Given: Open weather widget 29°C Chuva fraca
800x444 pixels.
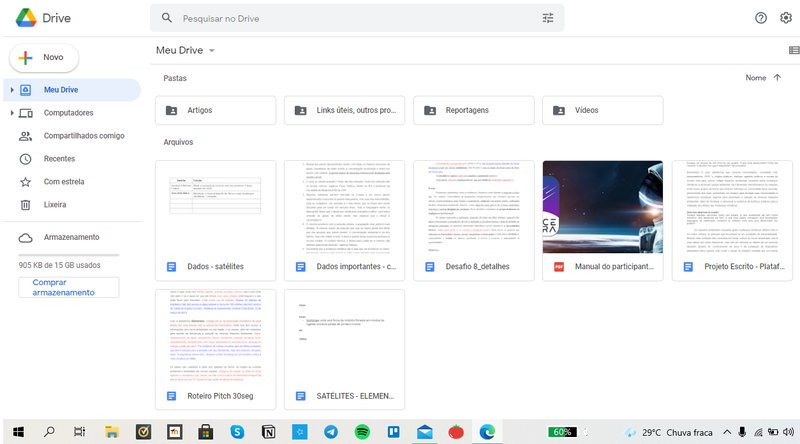Looking at the screenshot, I should (669, 432).
